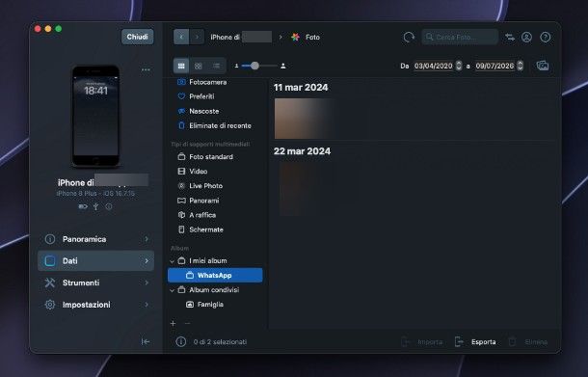
Task: Click the stepper next to end date
Action: 520,66
